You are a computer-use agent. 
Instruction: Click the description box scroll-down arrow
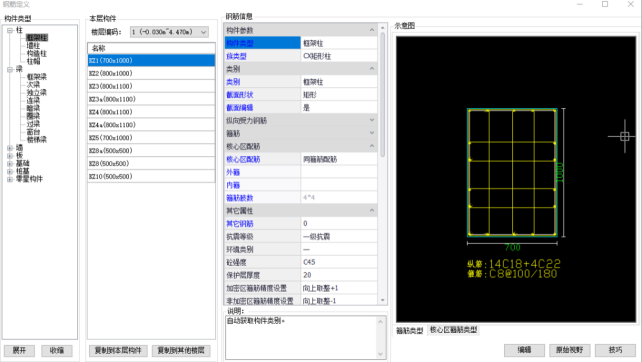381,354
